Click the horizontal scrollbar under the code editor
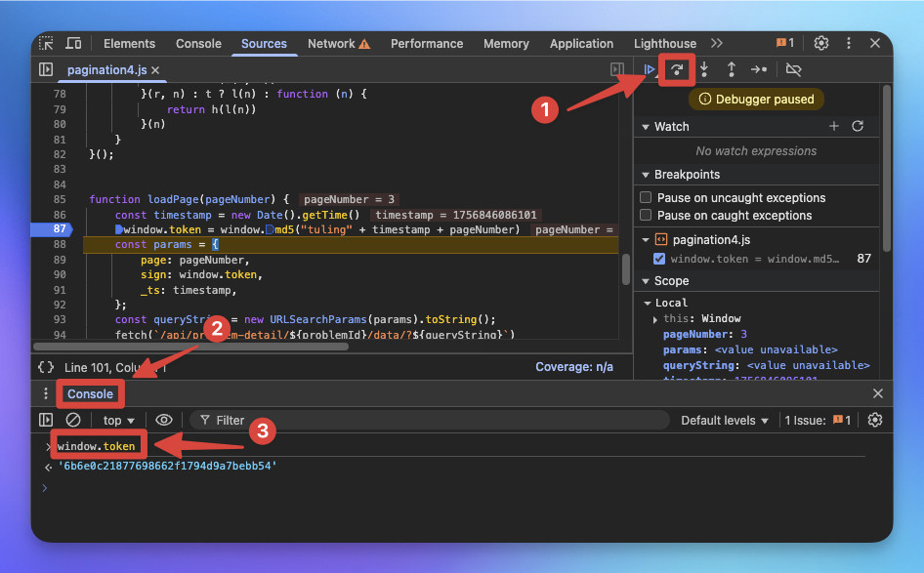This screenshot has height=573, width=924. click(190, 347)
